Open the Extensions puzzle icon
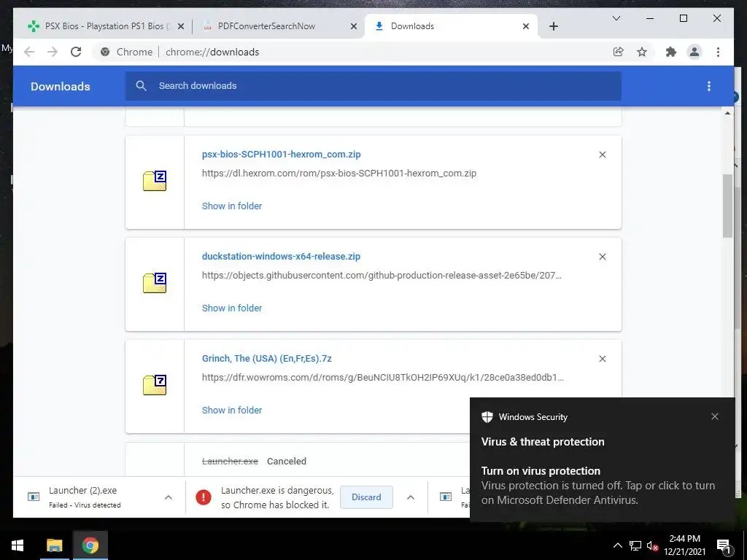 coord(671,52)
